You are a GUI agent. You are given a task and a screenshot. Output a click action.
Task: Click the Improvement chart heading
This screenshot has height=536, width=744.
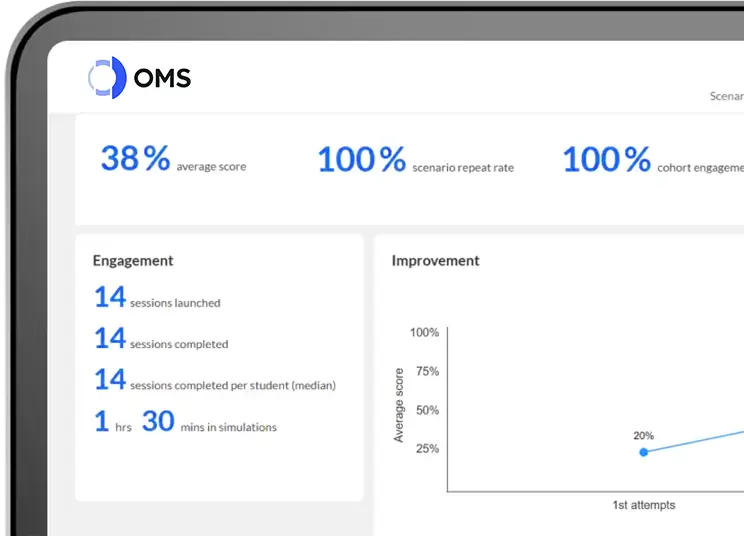point(435,261)
